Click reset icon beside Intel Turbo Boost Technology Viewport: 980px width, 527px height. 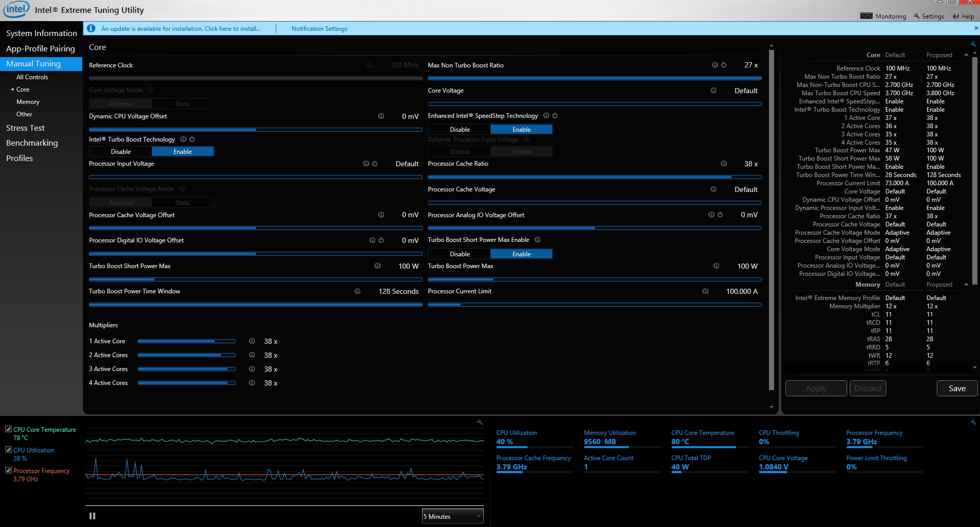click(192, 139)
